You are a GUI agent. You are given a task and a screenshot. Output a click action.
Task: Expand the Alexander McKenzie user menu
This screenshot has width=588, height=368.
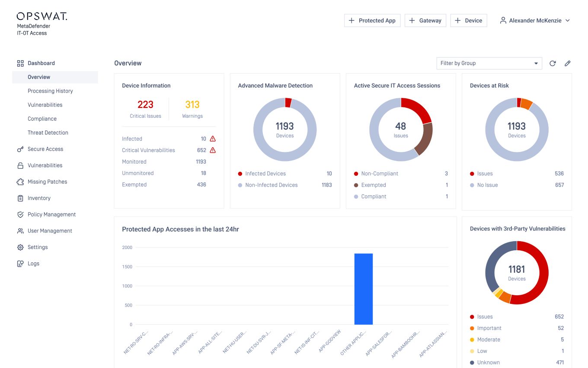tap(535, 20)
